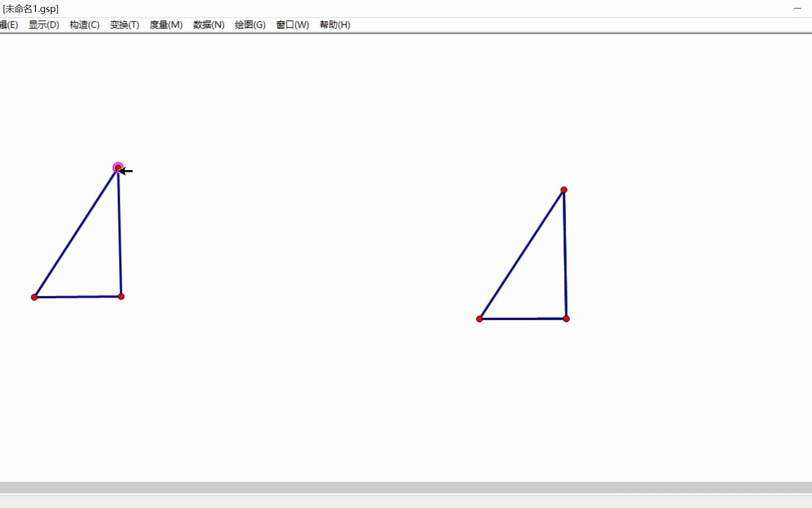Open the 显示(D) menu
The height and width of the screenshot is (508, 812).
click(43, 24)
